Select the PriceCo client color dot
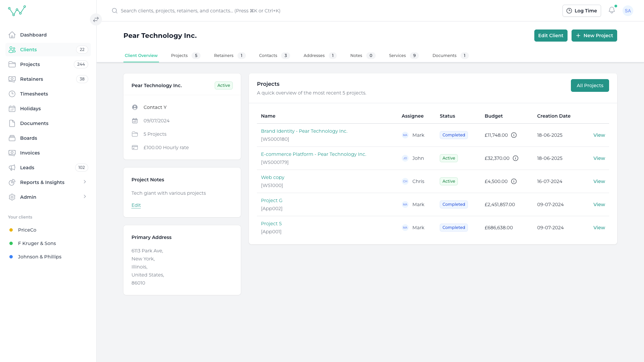The height and width of the screenshot is (362, 644). pos(11,230)
